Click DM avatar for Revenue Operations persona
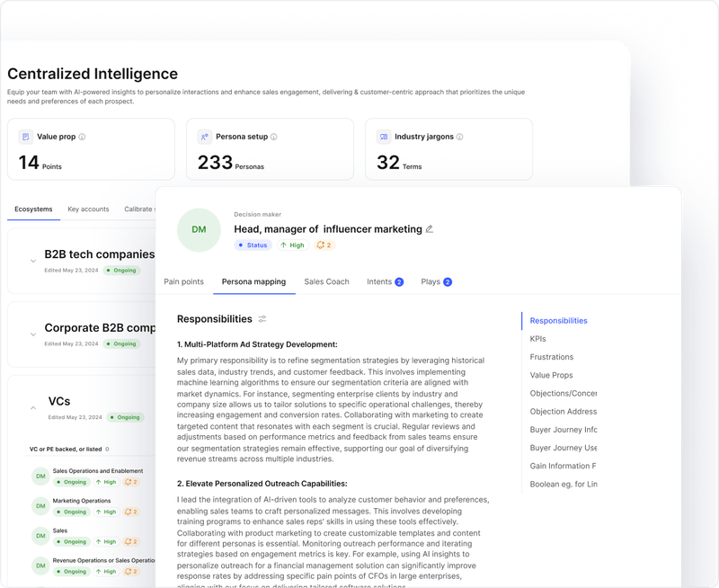719x588 pixels. (40, 566)
